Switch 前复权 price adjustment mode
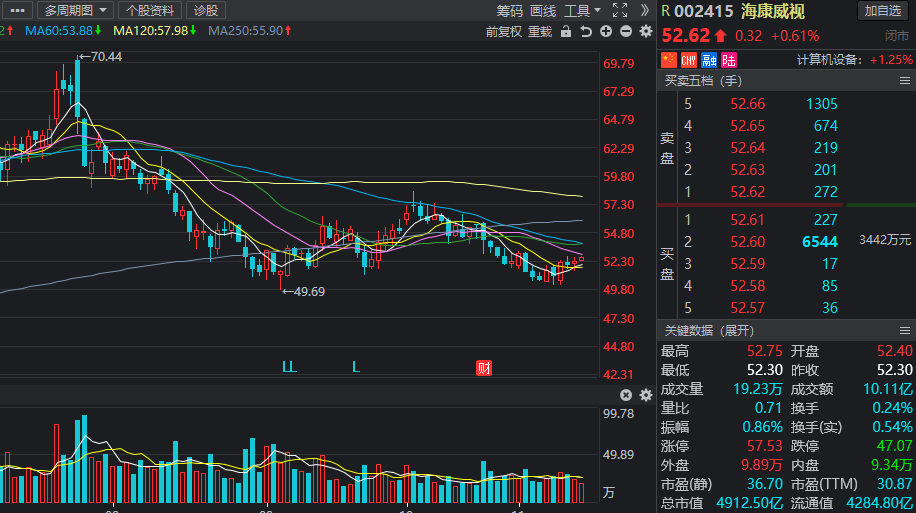 tap(504, 32)
